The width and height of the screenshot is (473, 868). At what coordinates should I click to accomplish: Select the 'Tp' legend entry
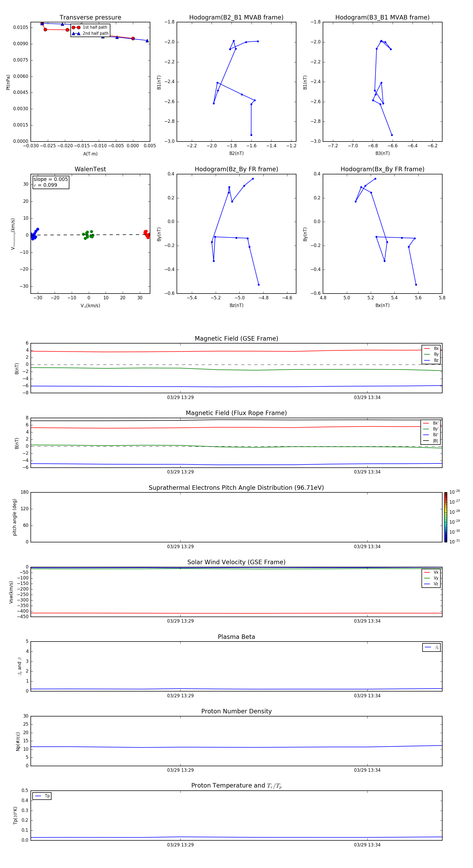pyautogui.click(x=42, y=796)
